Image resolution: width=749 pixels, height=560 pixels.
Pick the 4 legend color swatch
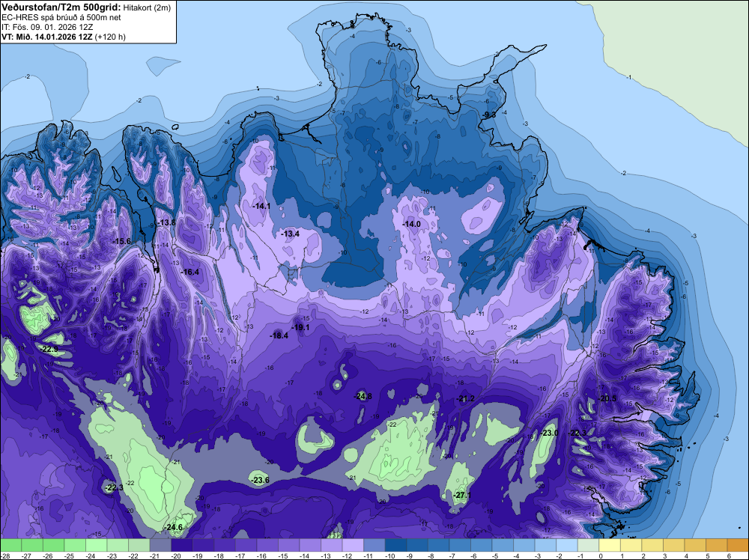[x=695, y=545]
